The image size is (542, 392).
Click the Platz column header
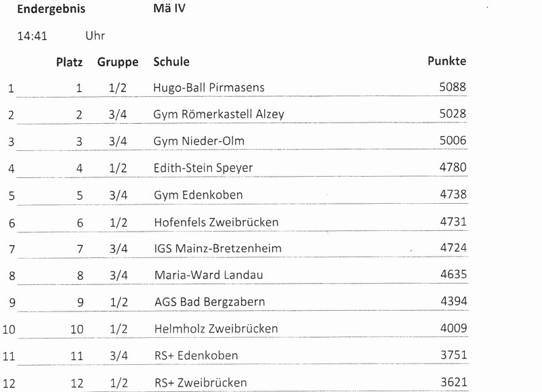(x=70, y=62)
